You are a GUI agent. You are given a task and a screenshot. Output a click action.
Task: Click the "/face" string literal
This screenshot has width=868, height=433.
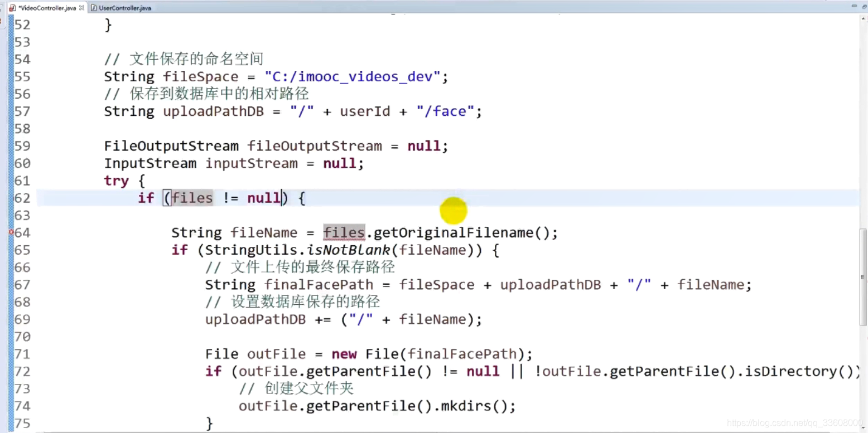445,111
